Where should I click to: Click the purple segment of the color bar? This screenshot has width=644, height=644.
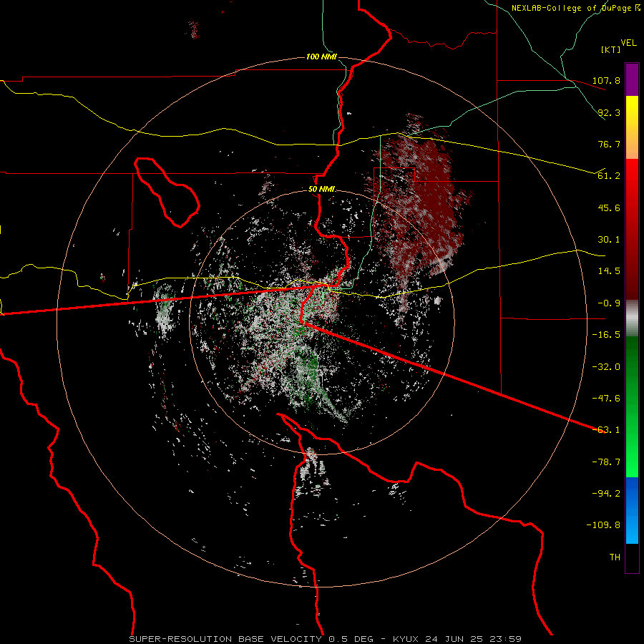click(x=632, y=79)
